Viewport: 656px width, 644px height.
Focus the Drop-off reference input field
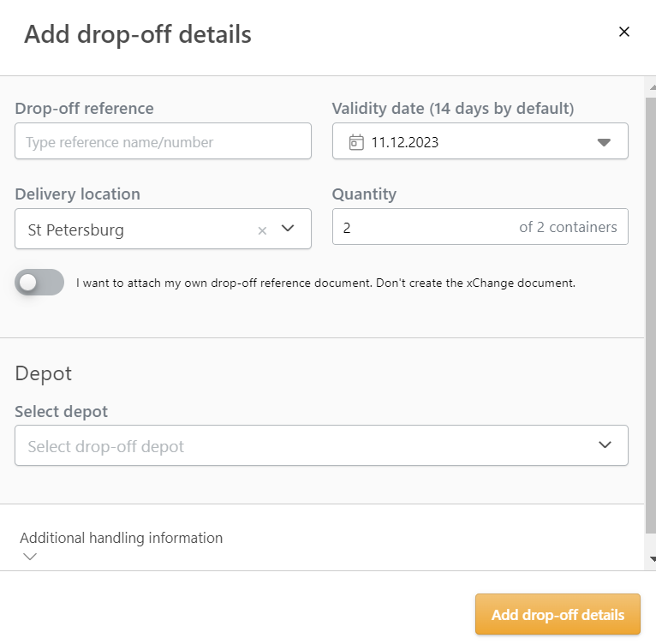click(x=163, y=141)
